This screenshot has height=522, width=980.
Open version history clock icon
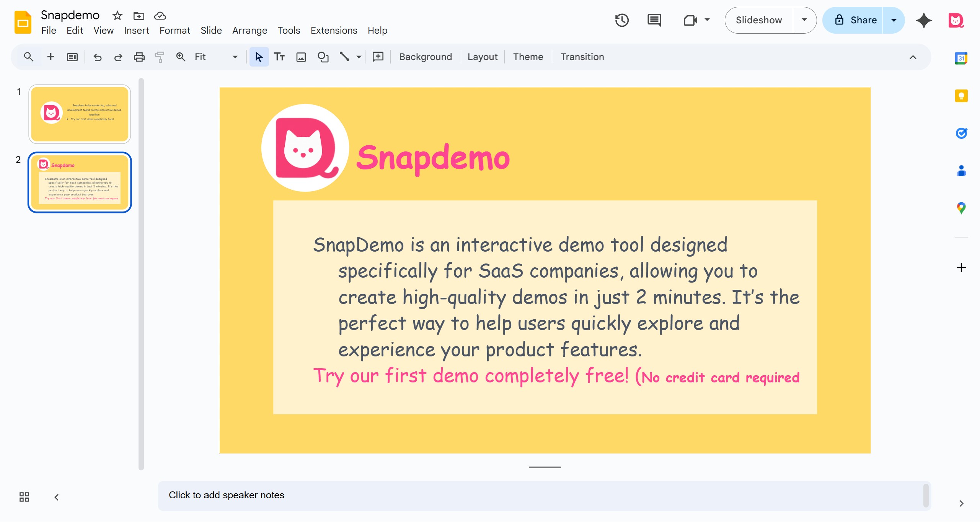coord(622,20)
